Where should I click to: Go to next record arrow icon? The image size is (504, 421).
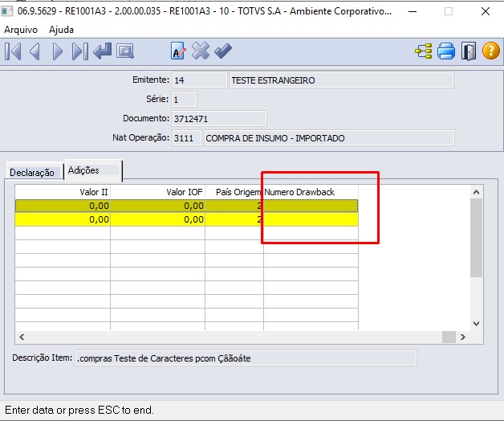[58, 51]
